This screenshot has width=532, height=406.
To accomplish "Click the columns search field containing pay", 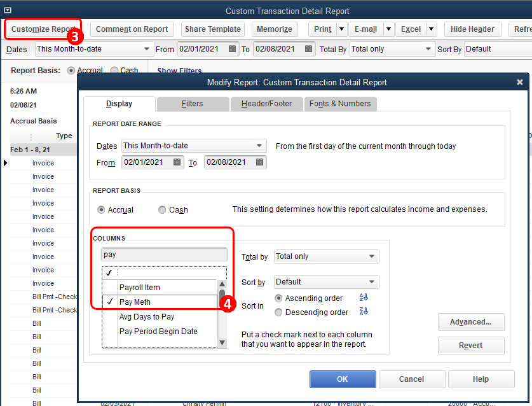I will (x=164, y=255).
